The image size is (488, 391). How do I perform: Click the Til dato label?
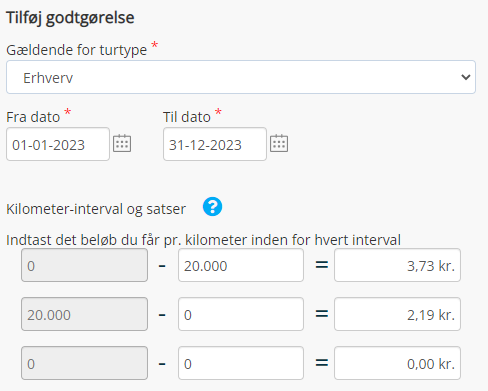tap(187, 117)
